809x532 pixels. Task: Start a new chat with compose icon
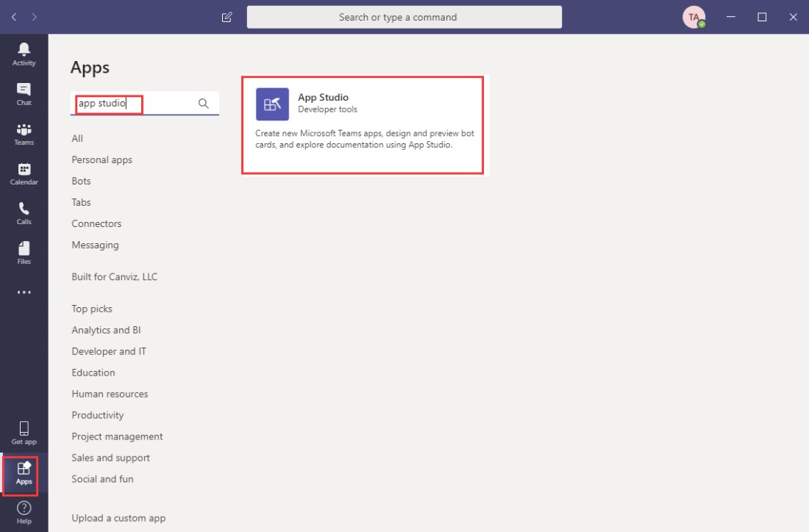coord(227,17)
